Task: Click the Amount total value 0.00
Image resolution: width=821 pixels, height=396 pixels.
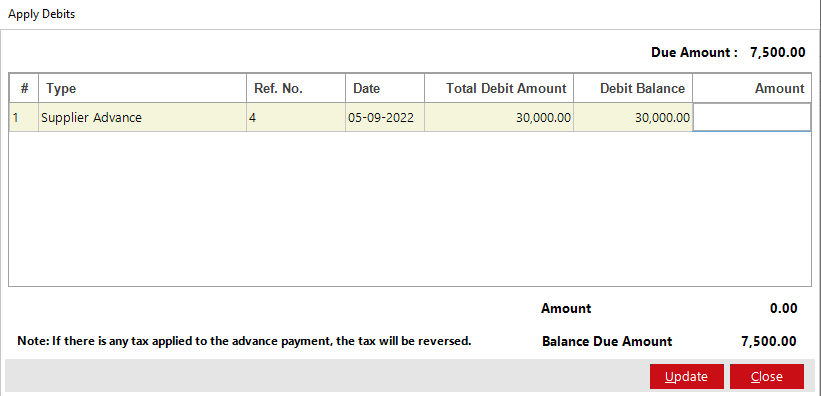Action: (783, 309)
